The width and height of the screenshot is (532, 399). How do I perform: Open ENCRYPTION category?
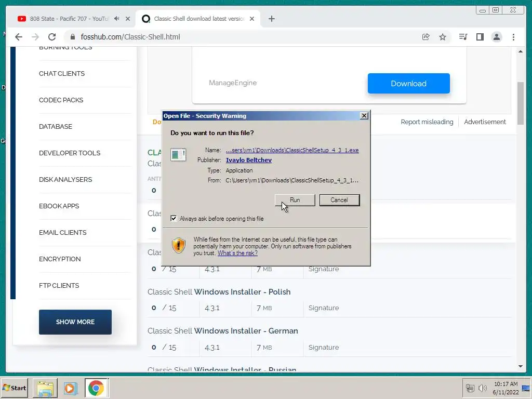(x=60, y=259)
